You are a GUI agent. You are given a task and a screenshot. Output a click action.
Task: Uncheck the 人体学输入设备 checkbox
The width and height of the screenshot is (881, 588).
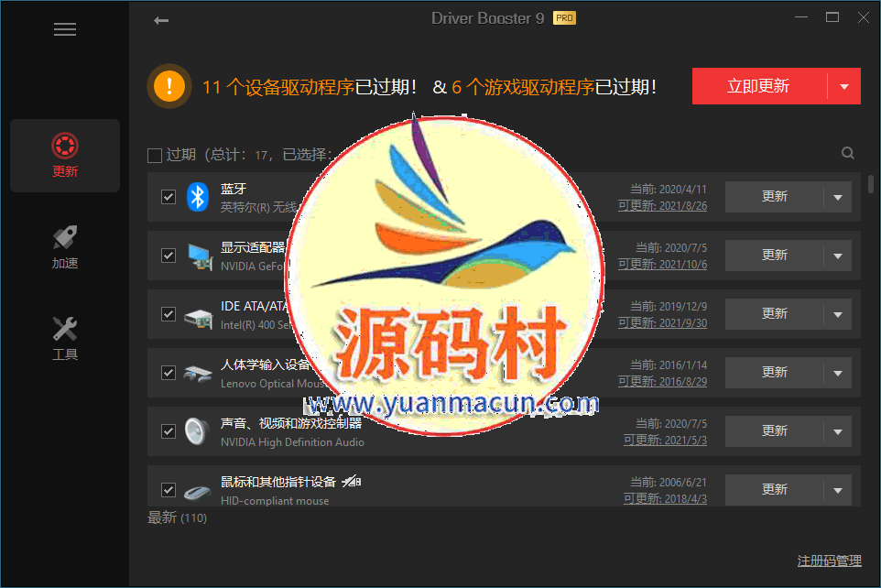(x=169, y=372)
